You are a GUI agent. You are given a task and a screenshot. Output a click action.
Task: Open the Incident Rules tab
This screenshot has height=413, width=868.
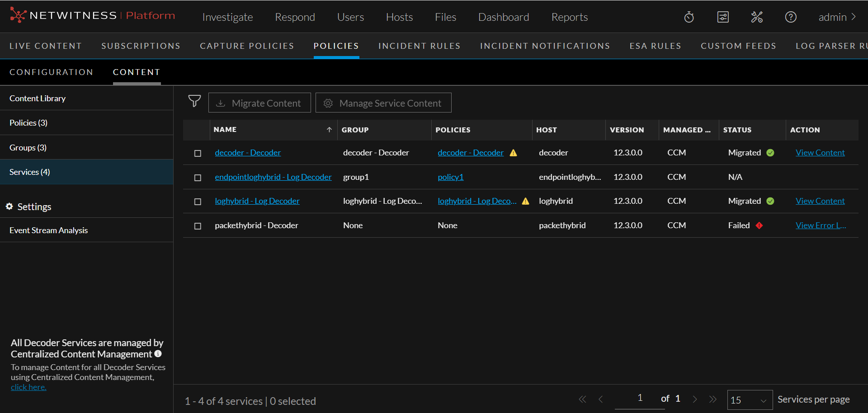tap(419, 46)
